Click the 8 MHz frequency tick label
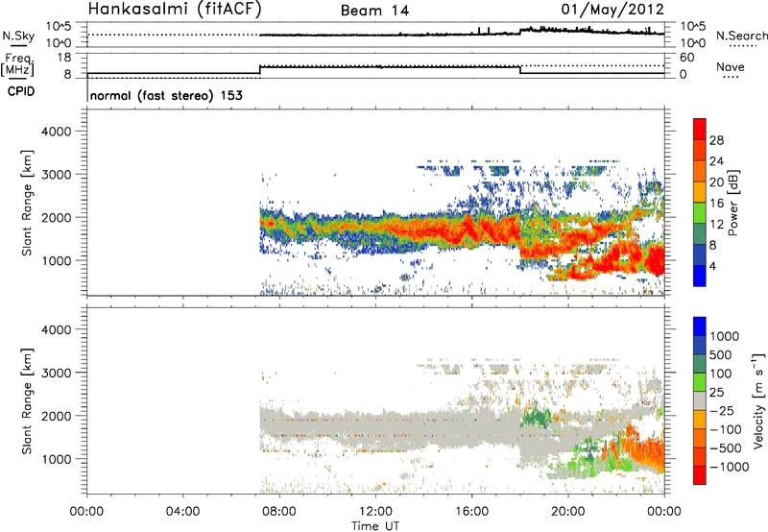The image size is (768, 532). click(x=67, y=75)
